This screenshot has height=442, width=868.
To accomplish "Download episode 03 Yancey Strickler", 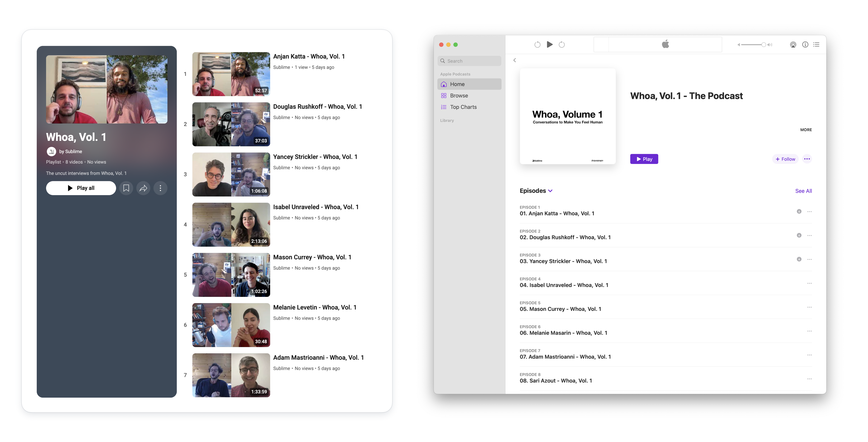I will coord(799,259).
